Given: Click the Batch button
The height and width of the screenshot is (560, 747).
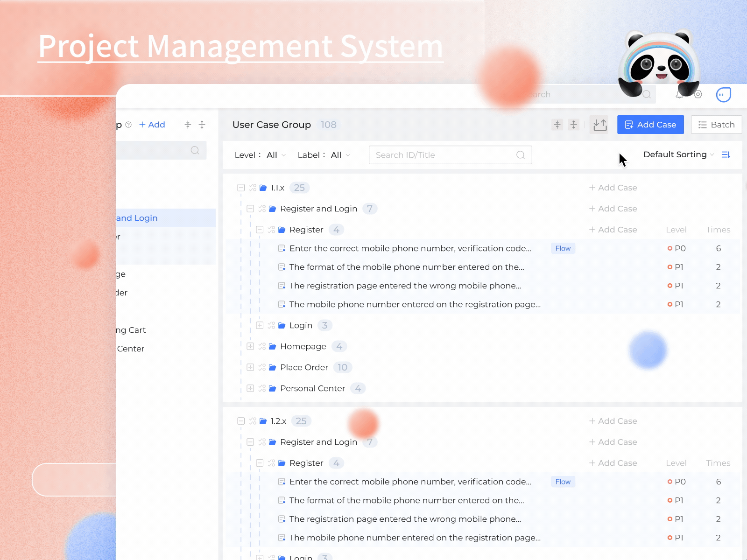Looking at the screenshot, I should [716, 125].
